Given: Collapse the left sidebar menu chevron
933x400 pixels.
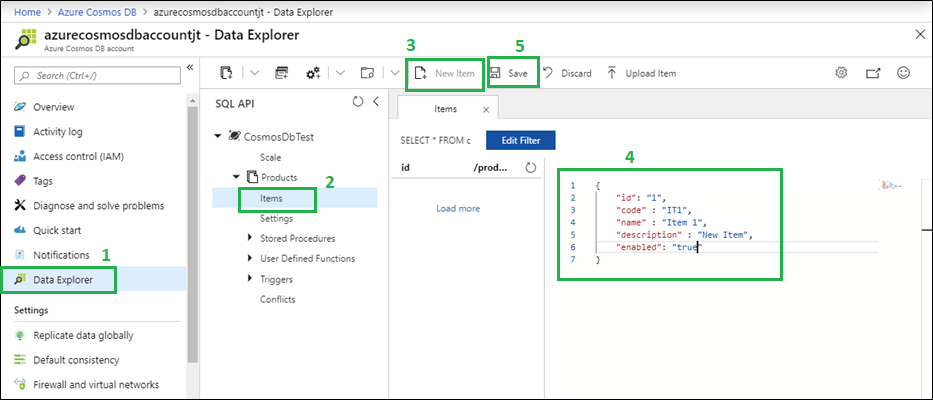Looking at the screenshot, I should [x=190, y=67].
